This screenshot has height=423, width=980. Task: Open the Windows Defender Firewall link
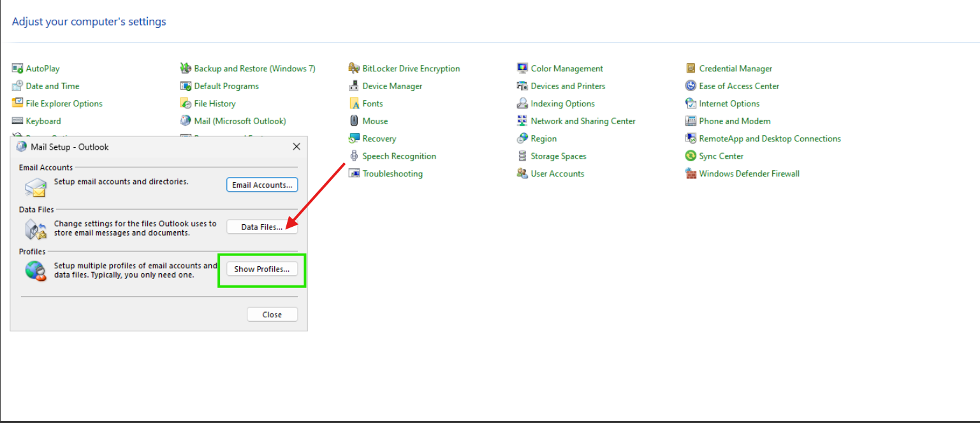pos(749,173)
